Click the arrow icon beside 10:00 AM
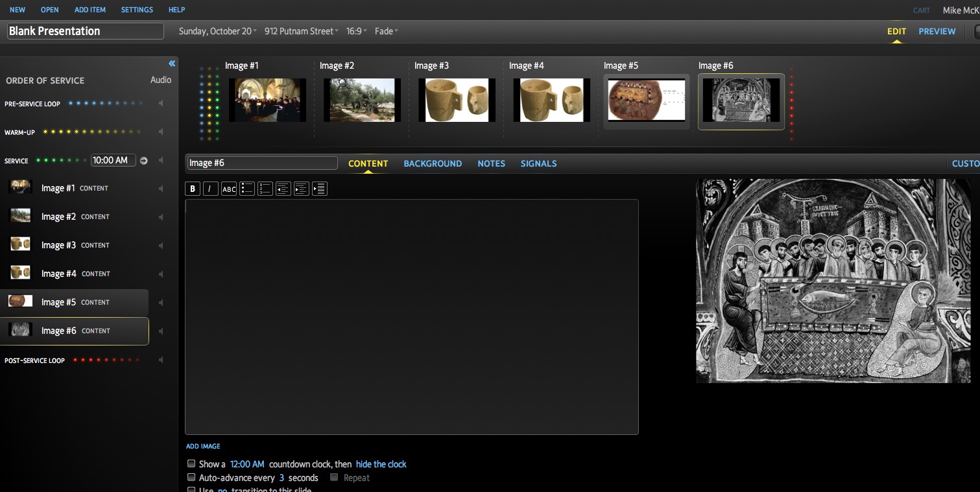The height and width of the screenshot is (492, 980). (144, 161)
